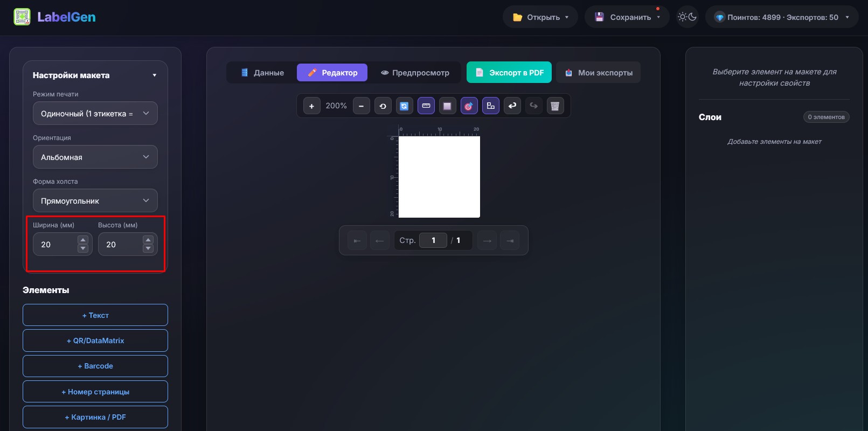Increase the Ширина value with up arrow
This screenshot has height=431, width=868.
tap(83, 240)
